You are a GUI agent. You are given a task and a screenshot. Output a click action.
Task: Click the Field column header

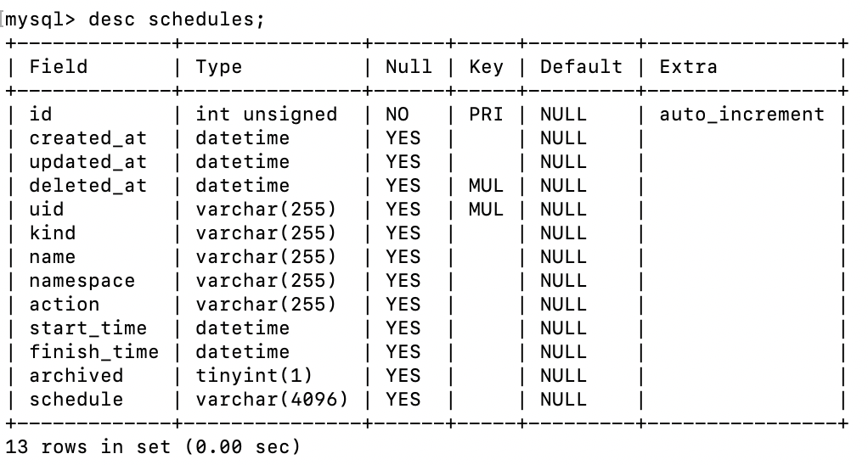click(x=59, y=67)
